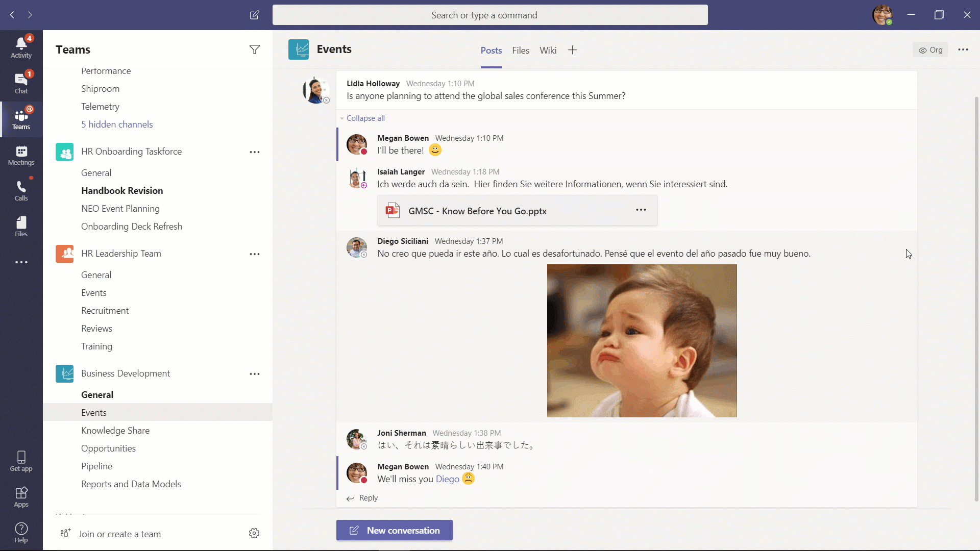Open the Chat icon in sidebar

(20, 81)
